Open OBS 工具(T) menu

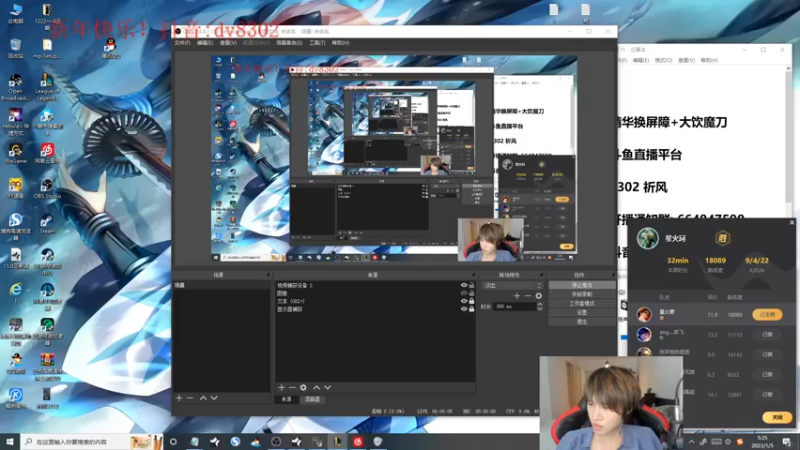(x=317, y=43)
